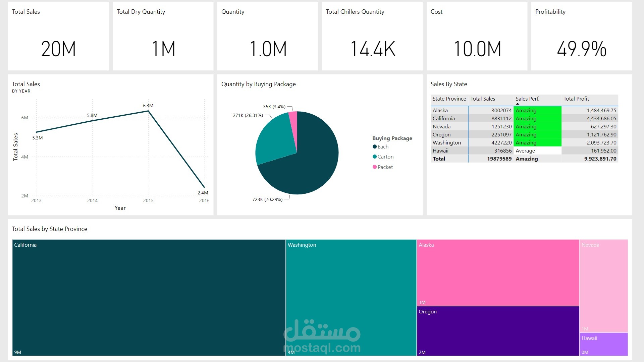The image size is (644, 362).
Task: Click the Alaska treemap tile
Action: (498, 272)
